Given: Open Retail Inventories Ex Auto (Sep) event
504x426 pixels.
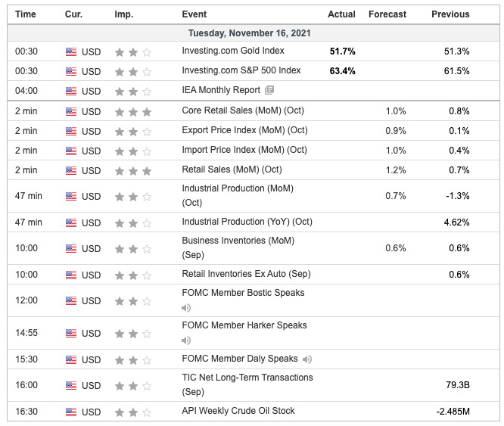Looking at the screenshot, I should tap(246, 274).
